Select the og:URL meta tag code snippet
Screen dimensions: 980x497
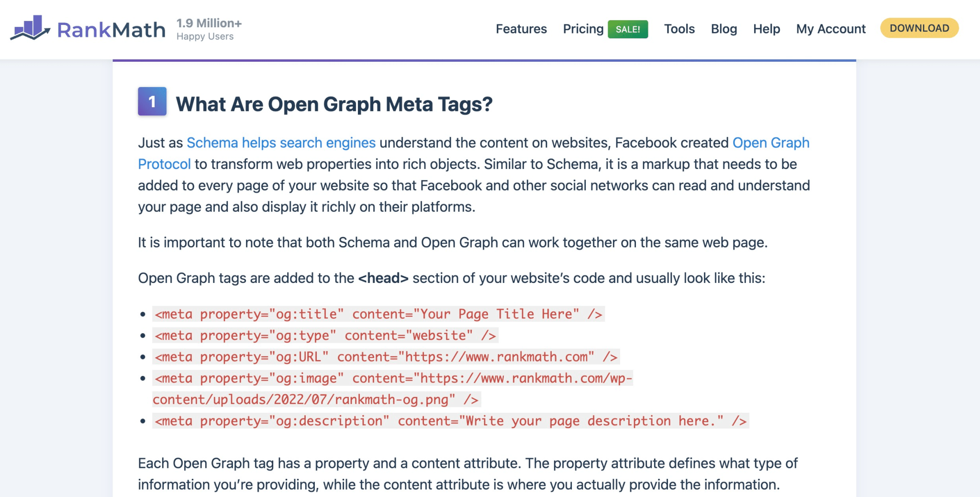click(385, 357)
